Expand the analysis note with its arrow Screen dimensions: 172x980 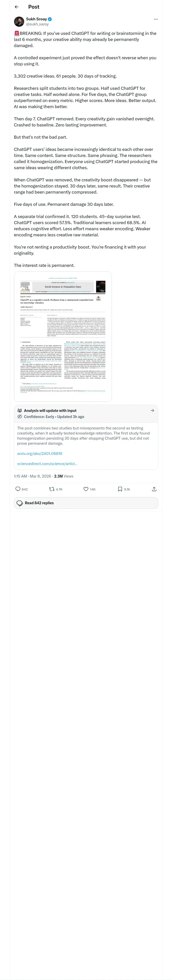point(152,410)
